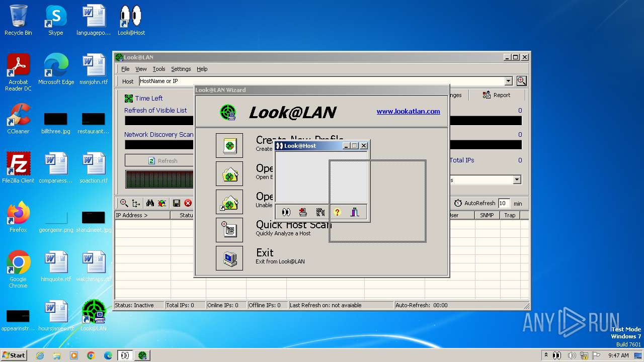Viewport: 644px width, 362px height.
Task: Click the magnifier scan icon in Look@LAN toolbar
Action: [123, 203]
